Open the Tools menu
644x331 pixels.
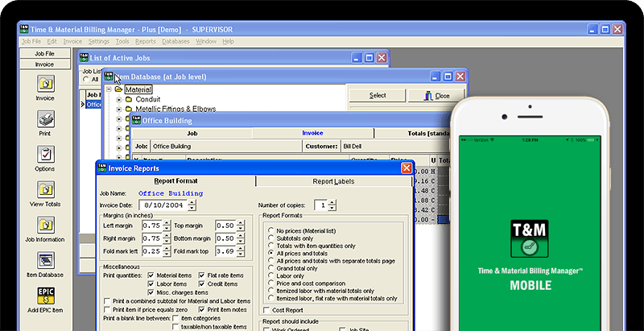coord(122,42)
